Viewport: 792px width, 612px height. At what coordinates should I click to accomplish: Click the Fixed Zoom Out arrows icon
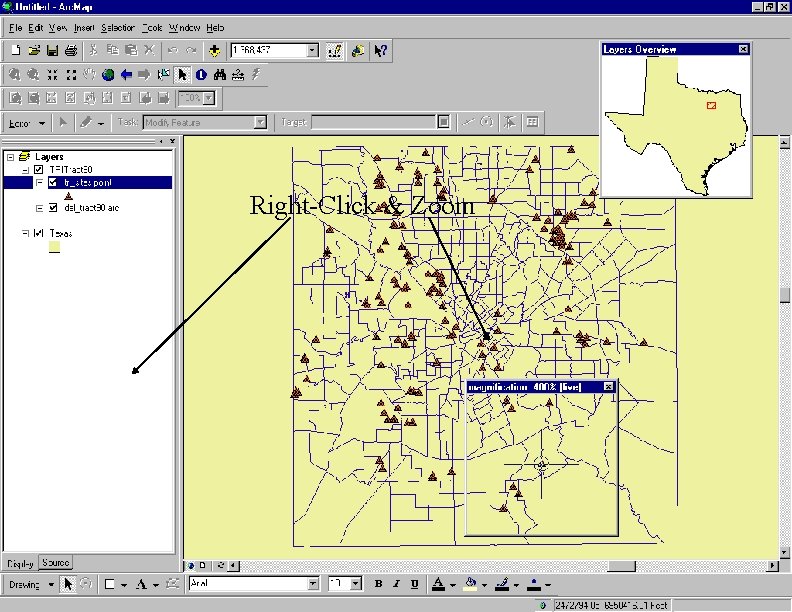71,75
